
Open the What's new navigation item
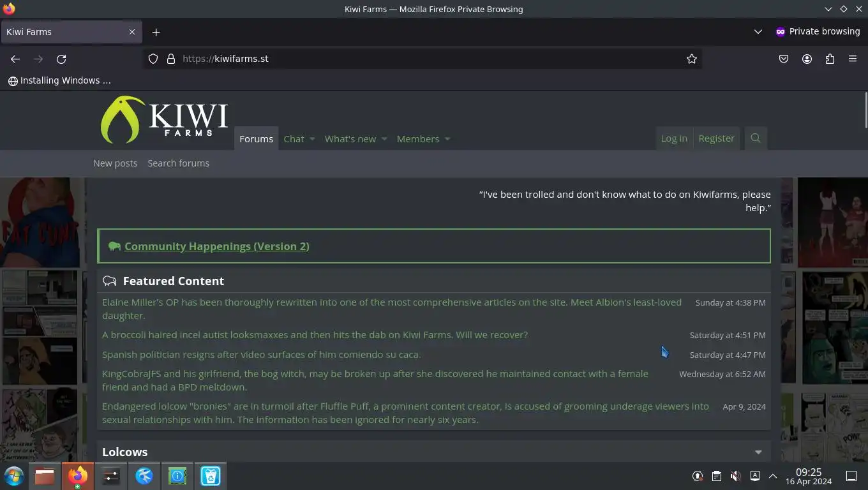(x=350, y=138)
